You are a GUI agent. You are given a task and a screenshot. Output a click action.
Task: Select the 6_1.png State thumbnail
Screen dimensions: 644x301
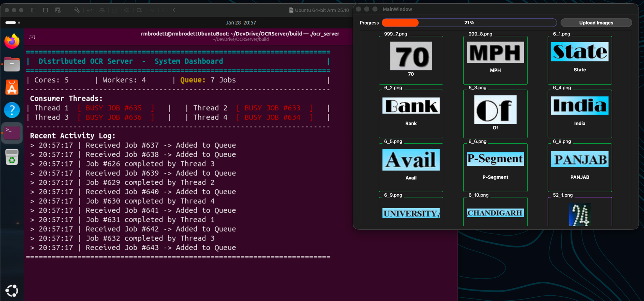coord(580,52)
